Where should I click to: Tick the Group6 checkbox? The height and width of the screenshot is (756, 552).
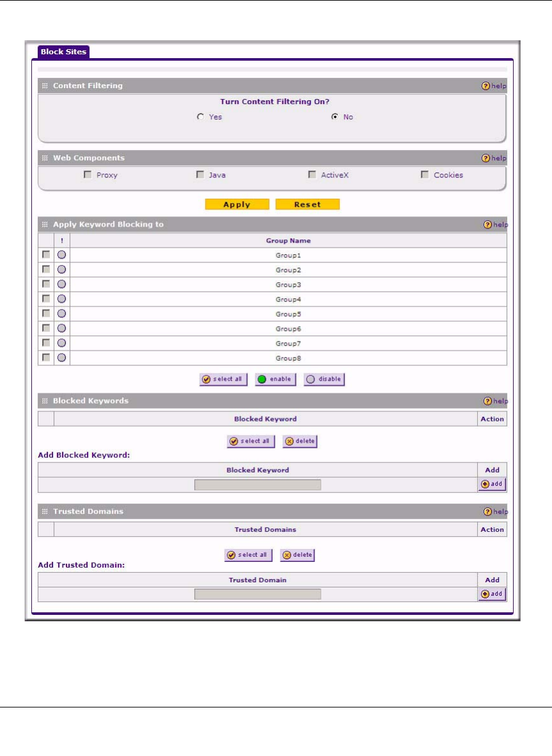pos(46,328)
